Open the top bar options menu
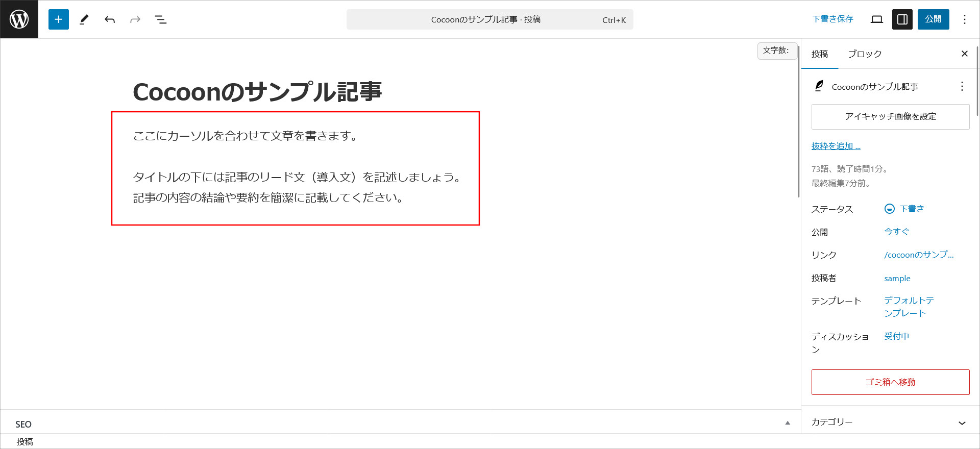The image size is (980, 449). tap(964, 19)
